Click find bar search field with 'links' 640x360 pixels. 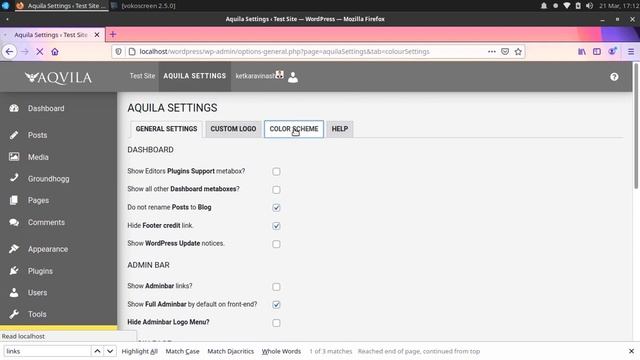47,351
